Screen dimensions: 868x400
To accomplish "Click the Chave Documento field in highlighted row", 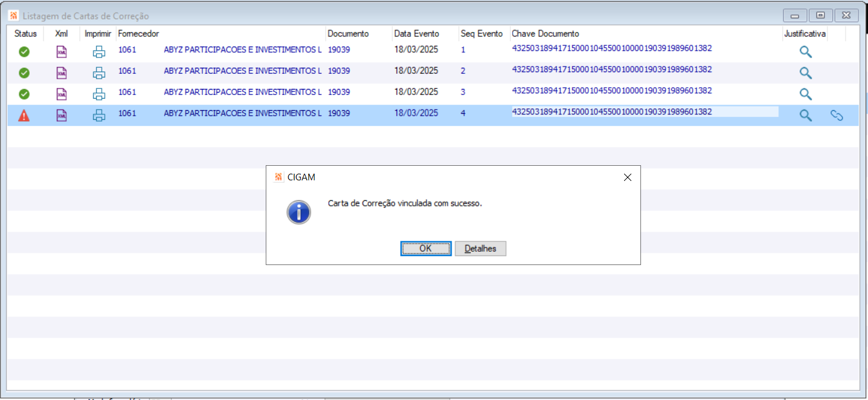I will click(x=645, y=112).
